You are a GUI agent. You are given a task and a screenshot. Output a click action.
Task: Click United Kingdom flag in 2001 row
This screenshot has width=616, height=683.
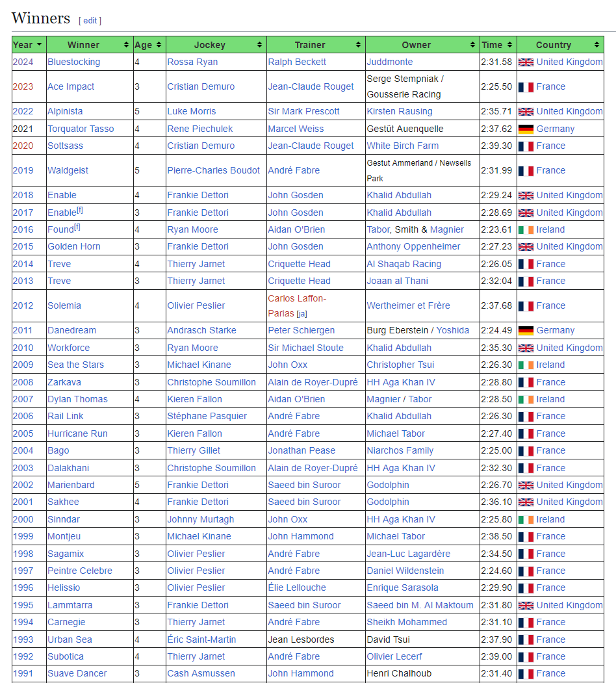[526, 502]
